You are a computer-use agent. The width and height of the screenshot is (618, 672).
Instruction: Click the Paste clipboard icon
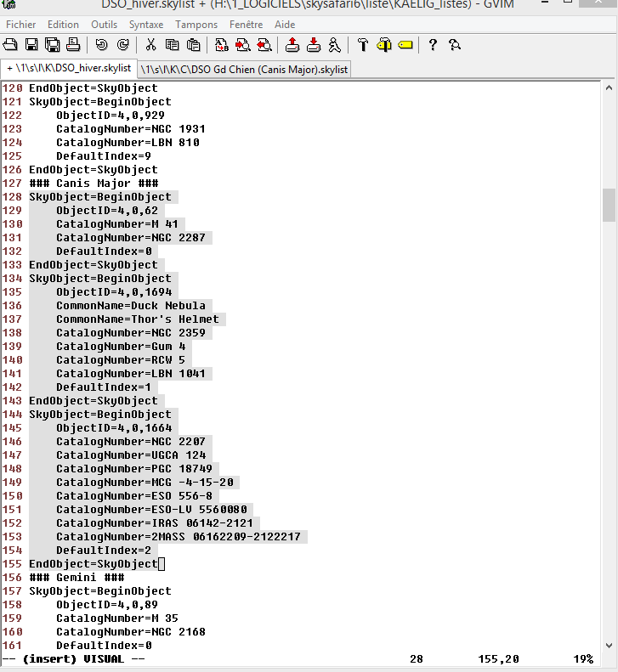tap(193, 44)
